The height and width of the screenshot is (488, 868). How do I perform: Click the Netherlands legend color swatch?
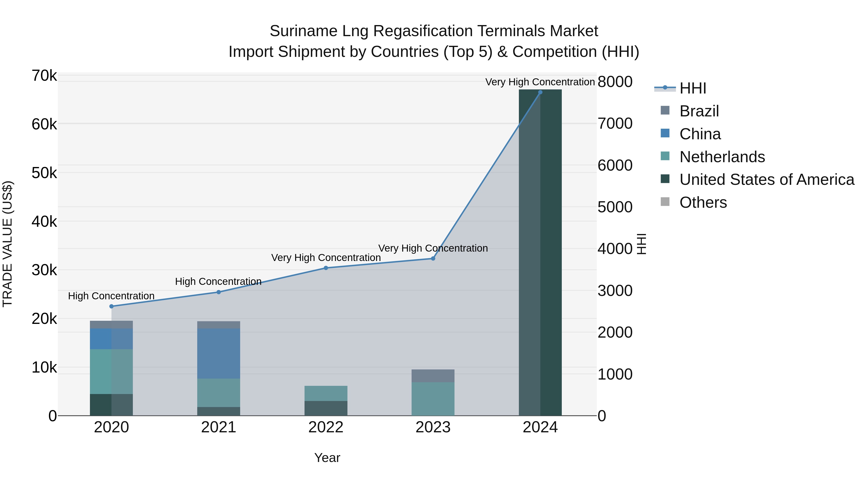pos(665,156)
